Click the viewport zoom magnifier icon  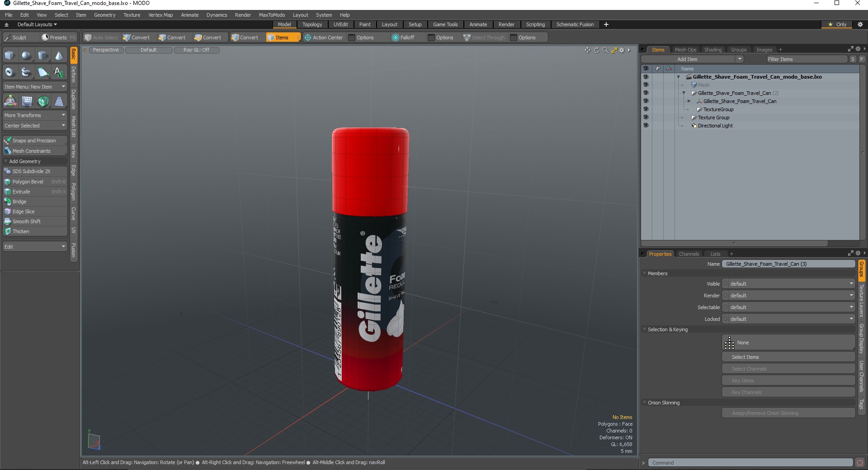pos(605,50)
